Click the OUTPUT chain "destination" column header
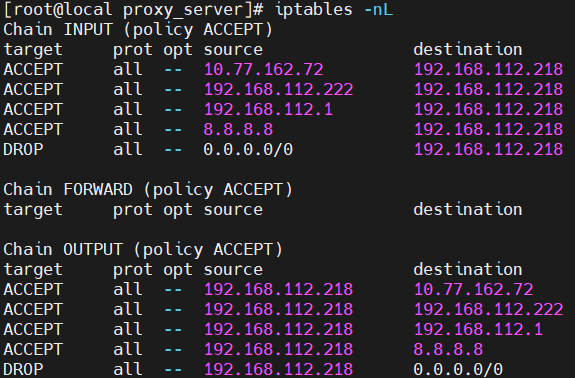The height and width of the screenshot is (378, 575). [468, 269]
